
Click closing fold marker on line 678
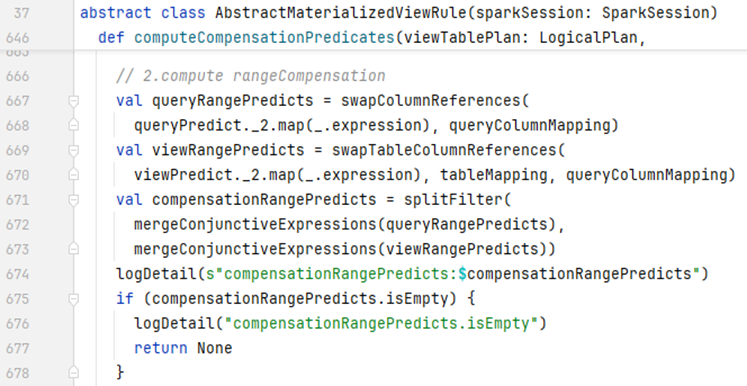[73, 372]
